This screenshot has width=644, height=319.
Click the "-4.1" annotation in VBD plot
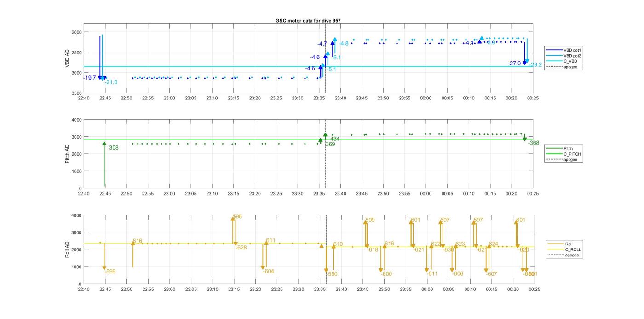coord(469,43)
